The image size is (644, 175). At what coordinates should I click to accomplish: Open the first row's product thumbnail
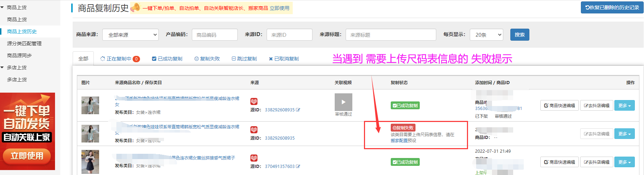[x=90, y=105]
